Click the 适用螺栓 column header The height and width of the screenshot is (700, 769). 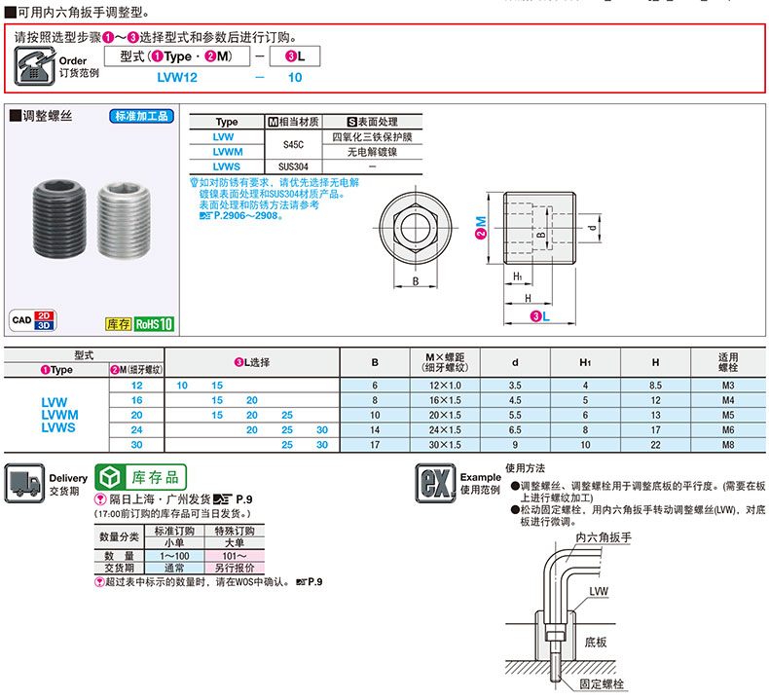728,363
